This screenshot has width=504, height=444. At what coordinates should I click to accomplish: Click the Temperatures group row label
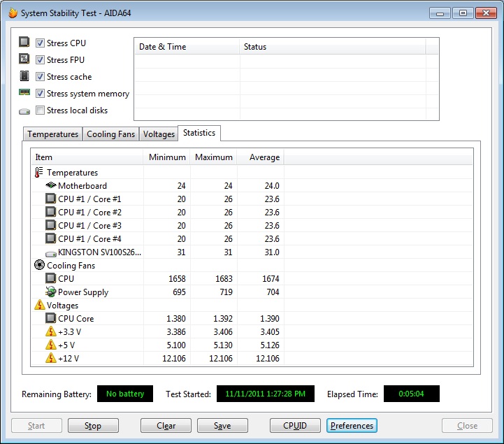[72, 173]
